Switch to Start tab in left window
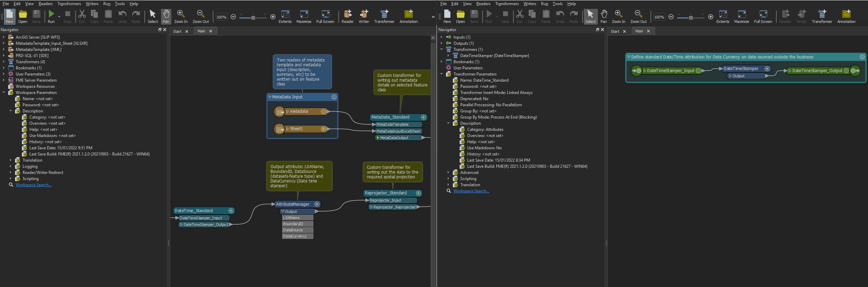Screen dimensions: 868x287 [x=177, y=31]
